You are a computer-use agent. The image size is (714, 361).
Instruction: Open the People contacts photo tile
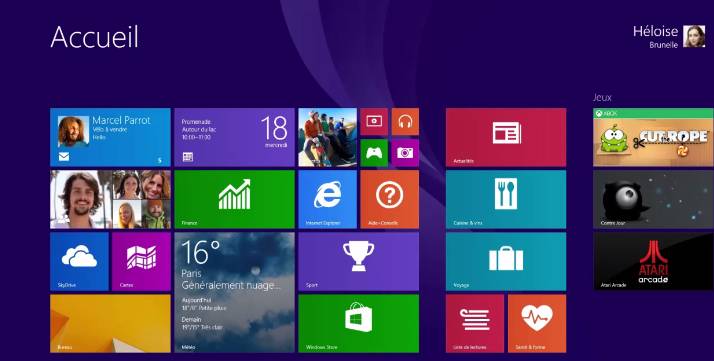tap(110, 199)
